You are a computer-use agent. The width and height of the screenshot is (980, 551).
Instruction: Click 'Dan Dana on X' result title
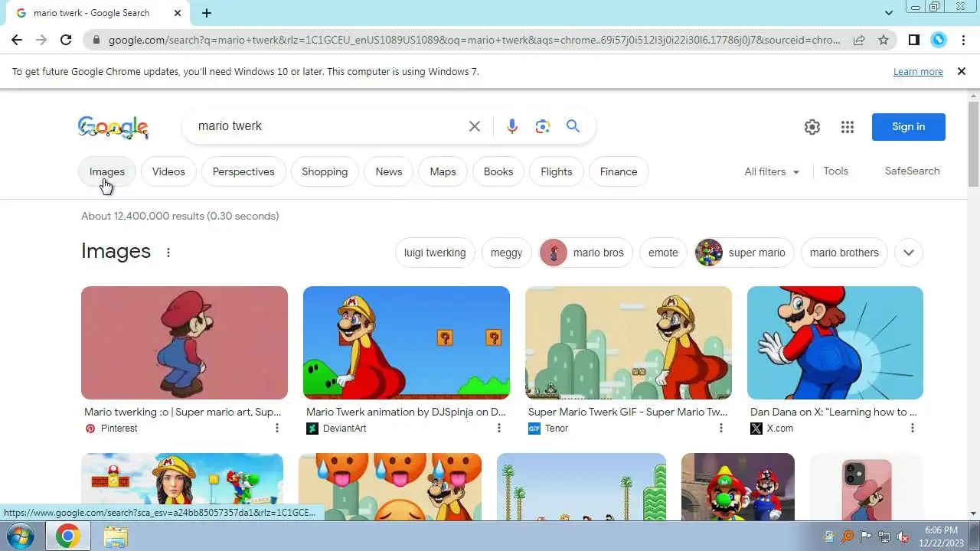(834, 412)
